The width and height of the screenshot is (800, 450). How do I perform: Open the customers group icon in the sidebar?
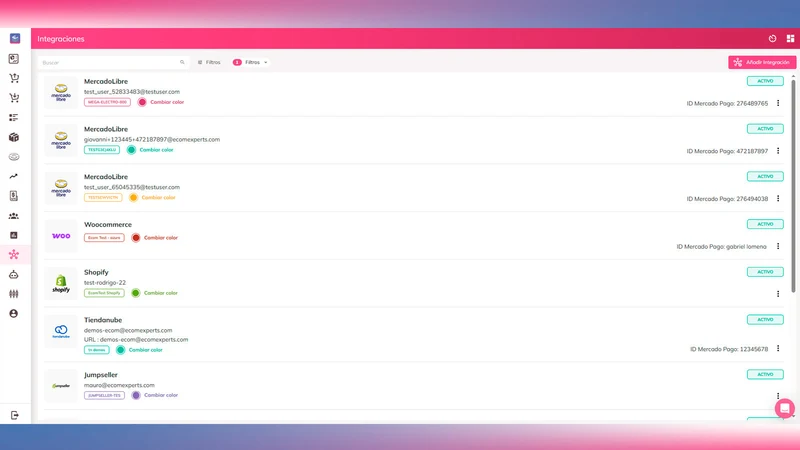(x=14, y=216)
